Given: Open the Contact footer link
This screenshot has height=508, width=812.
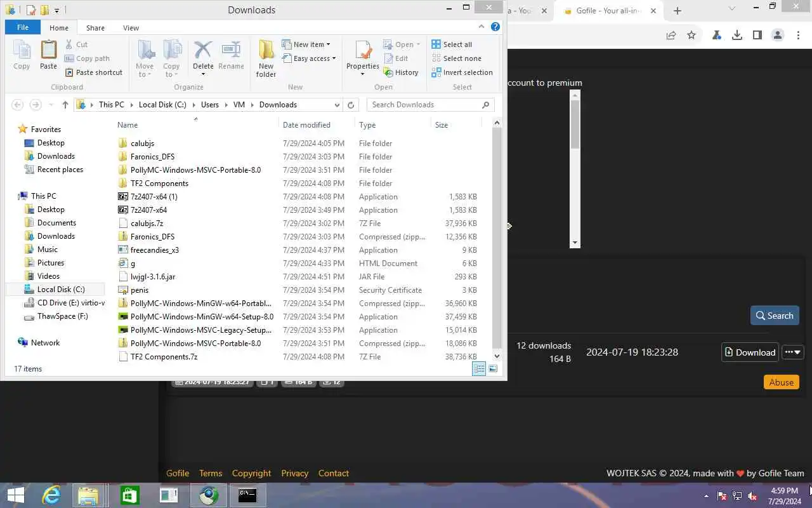Looking at the screenshot, I should (334, 473).
